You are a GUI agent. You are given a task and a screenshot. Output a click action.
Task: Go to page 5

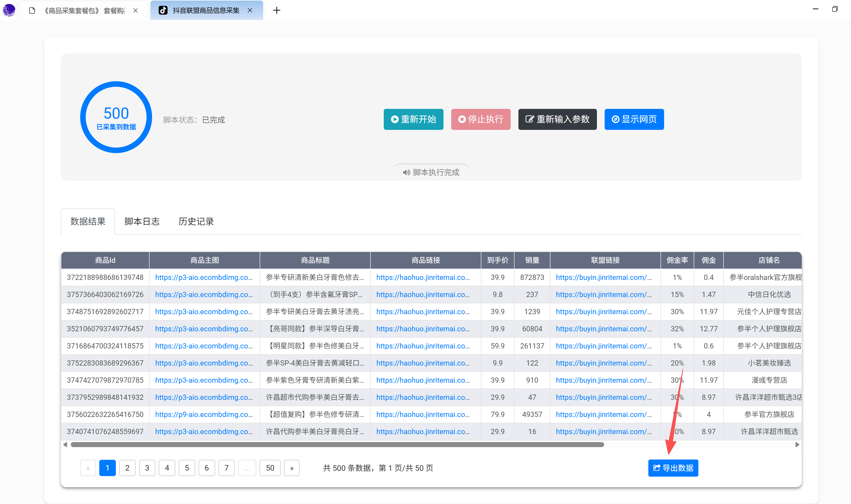coord(187,468)
